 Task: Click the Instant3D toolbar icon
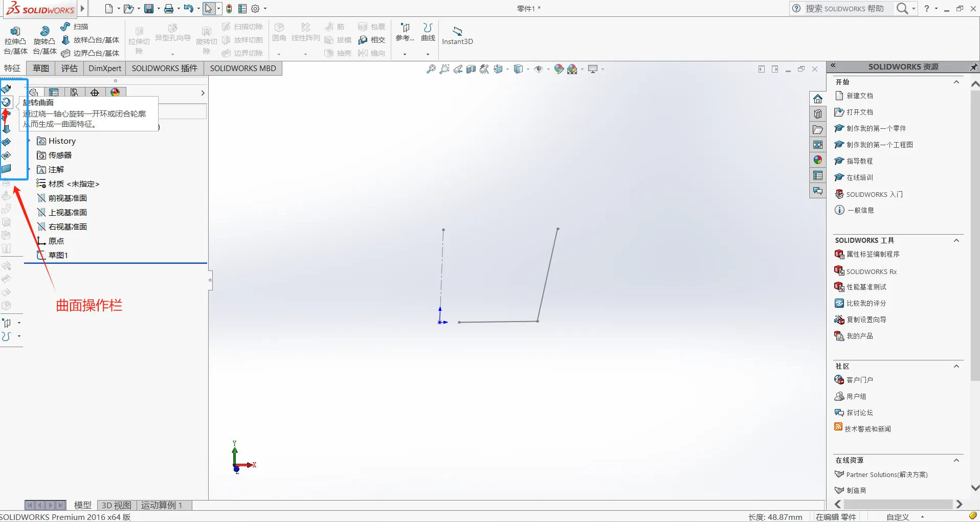[457, 35]
